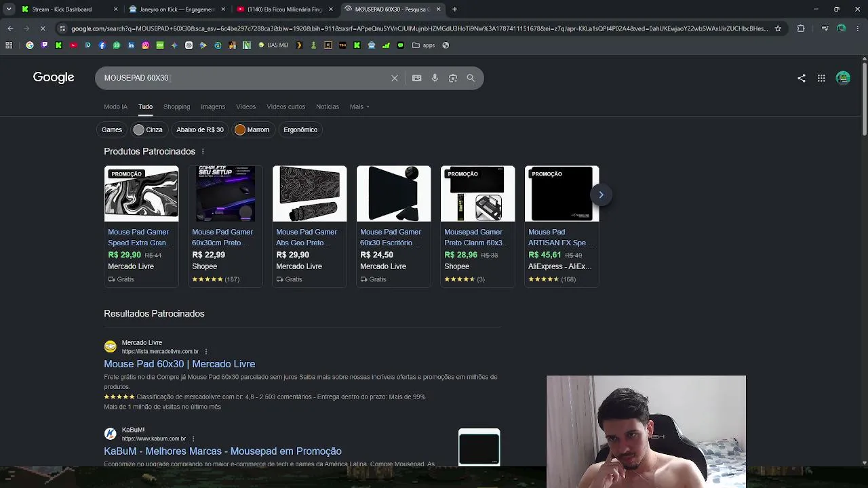Open Mouse Pad 60x30 | Mercado Livre result
This screenshot has width=868, height=488.
(x=179, y=364)
